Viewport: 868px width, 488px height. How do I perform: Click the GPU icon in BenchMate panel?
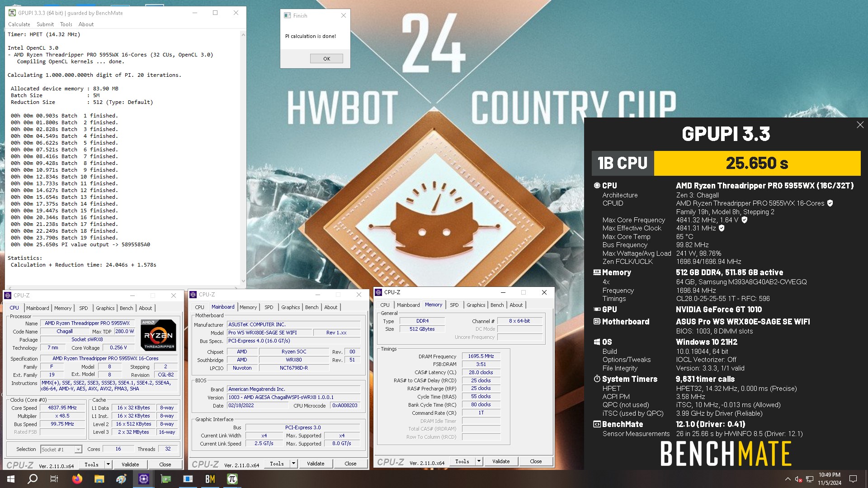597,309
